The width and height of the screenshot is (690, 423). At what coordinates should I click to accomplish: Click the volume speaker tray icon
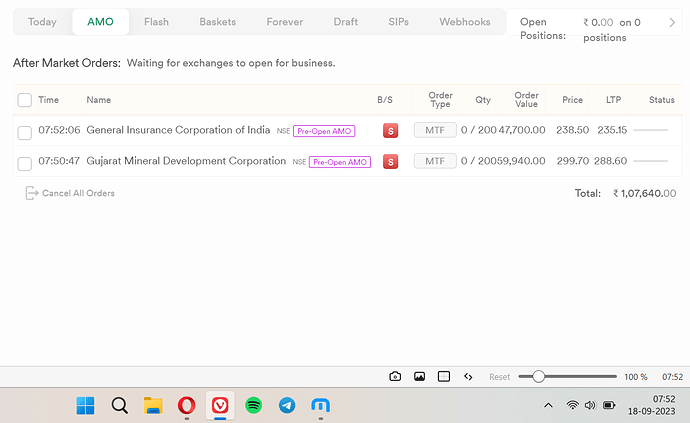point(590,405)
